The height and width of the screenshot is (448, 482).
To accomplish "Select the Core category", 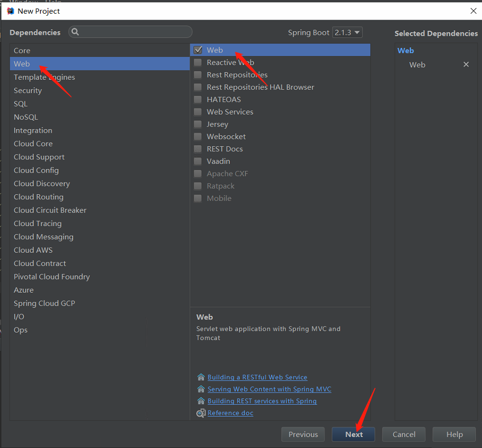I will 100,50.
